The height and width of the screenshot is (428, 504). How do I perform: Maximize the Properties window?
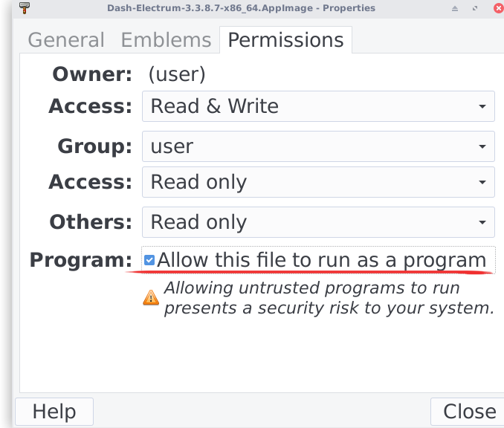click(x=476, y=8)
